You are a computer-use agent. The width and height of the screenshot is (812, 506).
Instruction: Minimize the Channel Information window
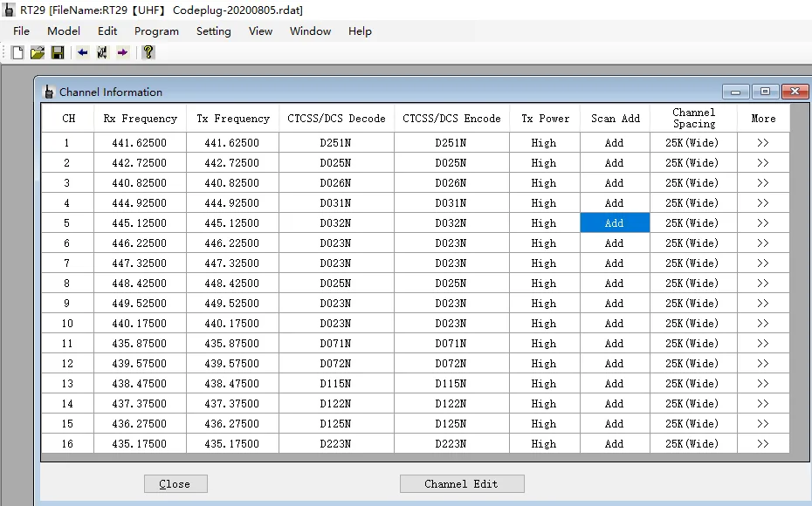pos(735,92)
